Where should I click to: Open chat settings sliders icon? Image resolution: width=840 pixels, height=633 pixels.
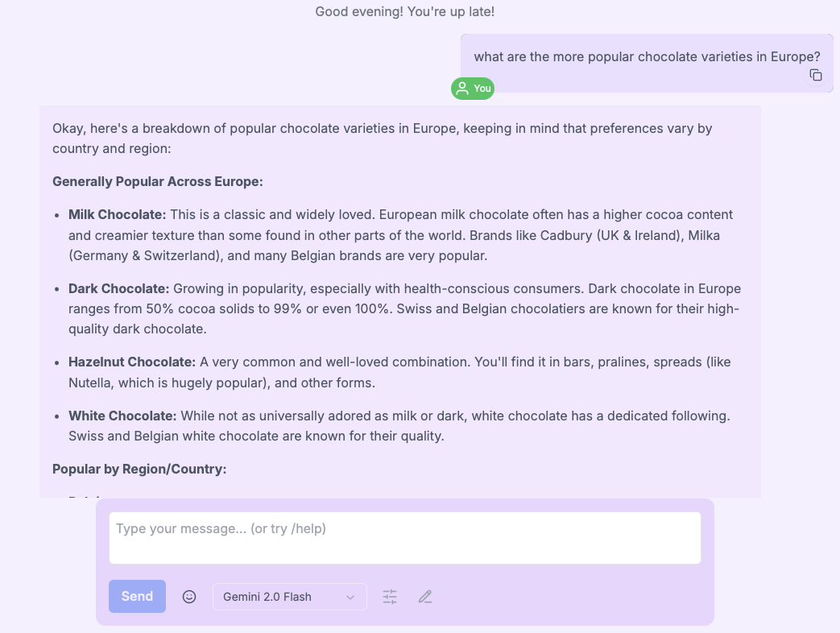(x=390, y=597)
